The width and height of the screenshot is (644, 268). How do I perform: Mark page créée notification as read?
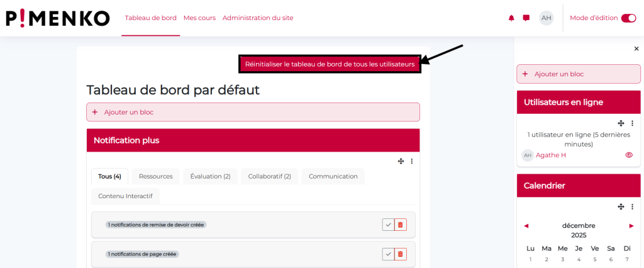tap(388, 254)
